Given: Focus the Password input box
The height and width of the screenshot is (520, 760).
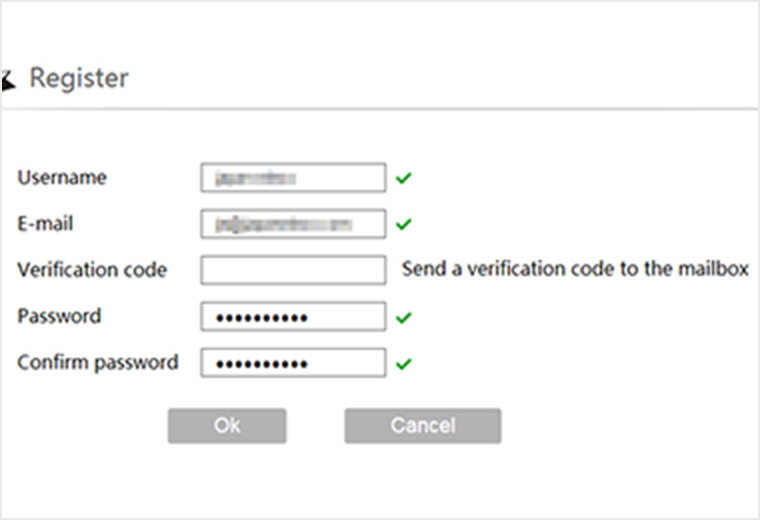Looking at the screenshot, I should (x=293, y=317).
